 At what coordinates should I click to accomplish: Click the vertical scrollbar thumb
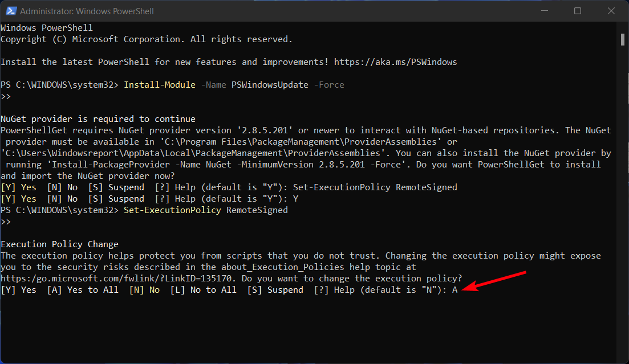click(623, 39)
